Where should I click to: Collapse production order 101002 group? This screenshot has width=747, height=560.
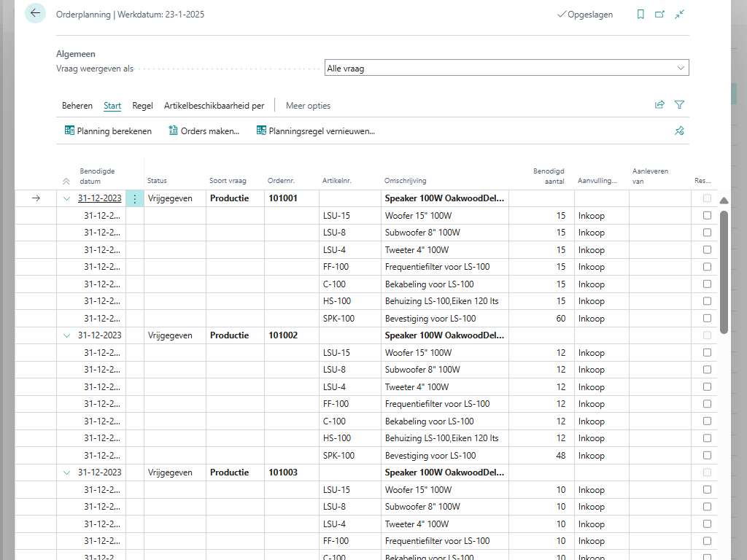(67, 335)
